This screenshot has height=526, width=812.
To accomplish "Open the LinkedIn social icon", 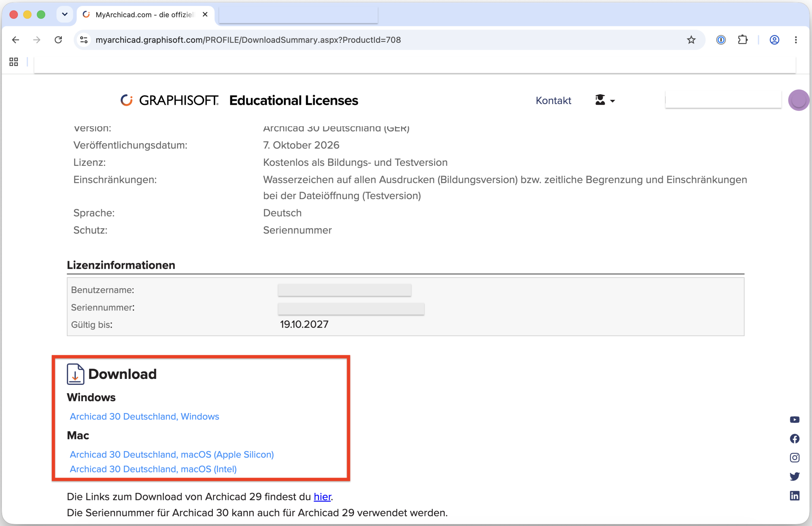I will 794,496.
